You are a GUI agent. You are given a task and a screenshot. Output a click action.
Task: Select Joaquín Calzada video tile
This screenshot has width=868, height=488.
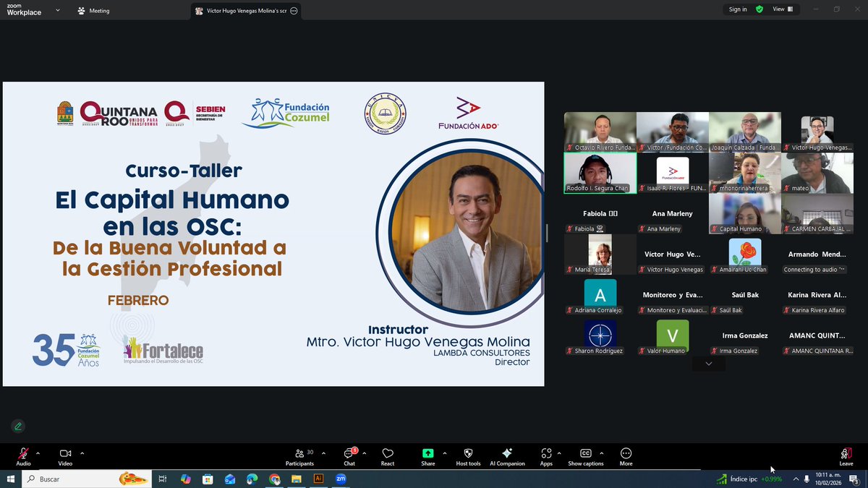(x=745, y=132)
